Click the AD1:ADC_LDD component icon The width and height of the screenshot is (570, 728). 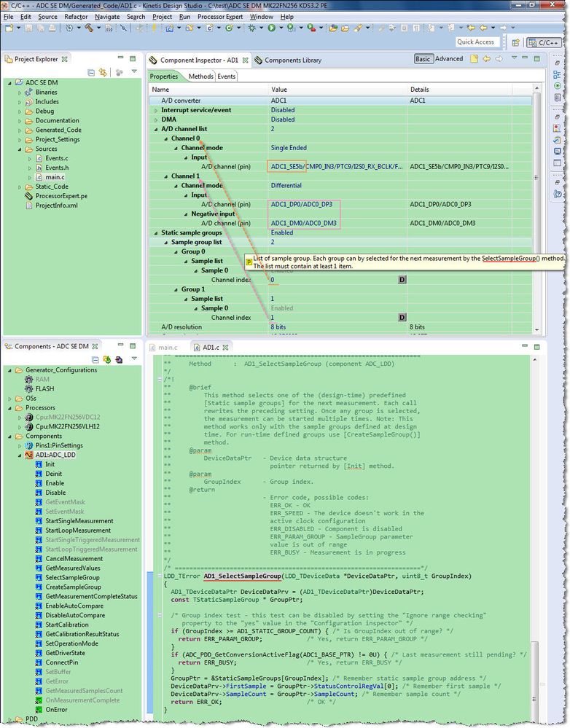pos(29,455)
